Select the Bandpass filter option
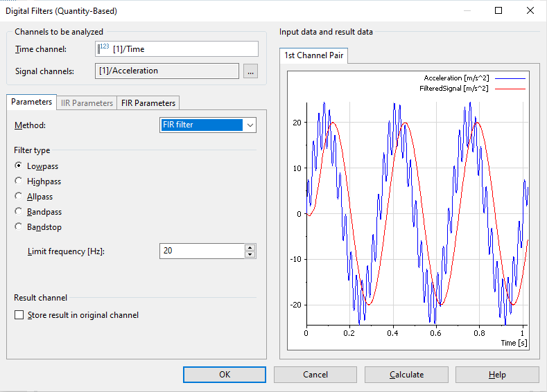Screen dimensions: 547x392 tap(19, 212)
